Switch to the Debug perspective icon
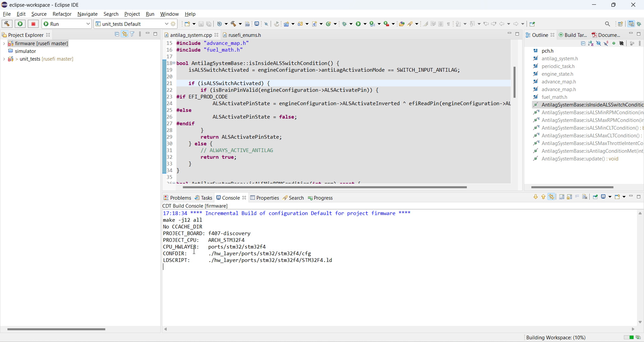The image size is (644, 342). [639, 24]
